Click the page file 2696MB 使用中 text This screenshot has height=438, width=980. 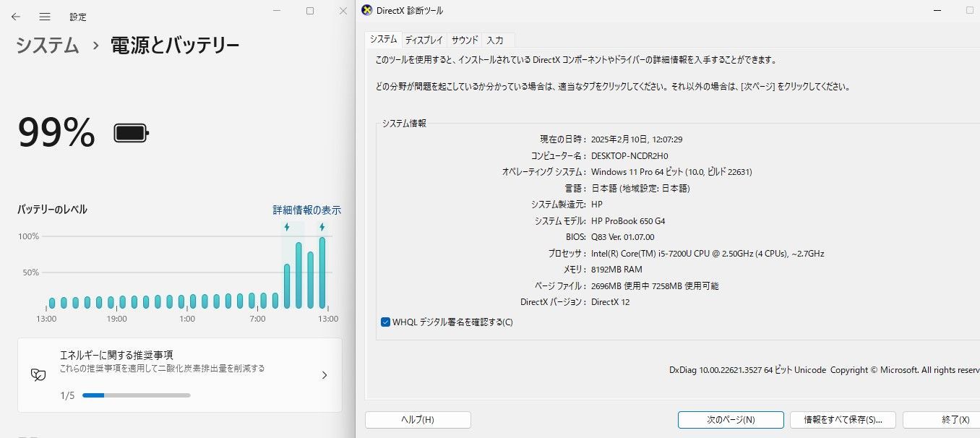pyautogui.click(x=655, y=286)
